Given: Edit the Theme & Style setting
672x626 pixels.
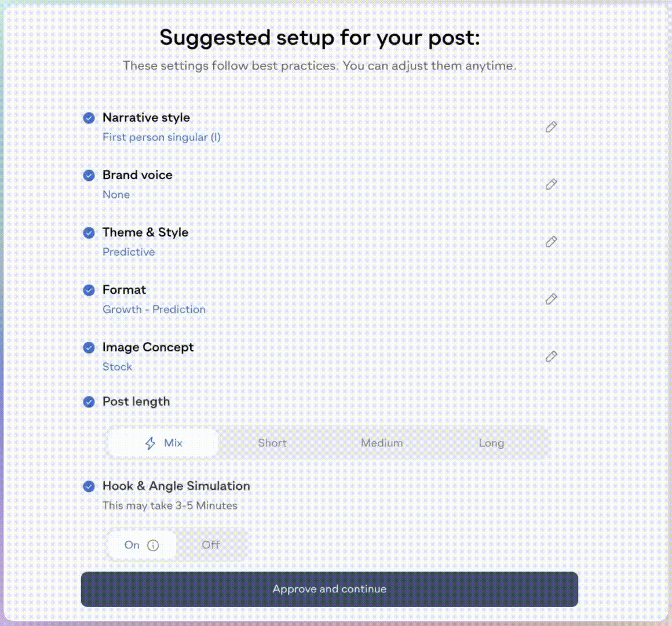Looking at the screenshot, I should click(551, 241).
